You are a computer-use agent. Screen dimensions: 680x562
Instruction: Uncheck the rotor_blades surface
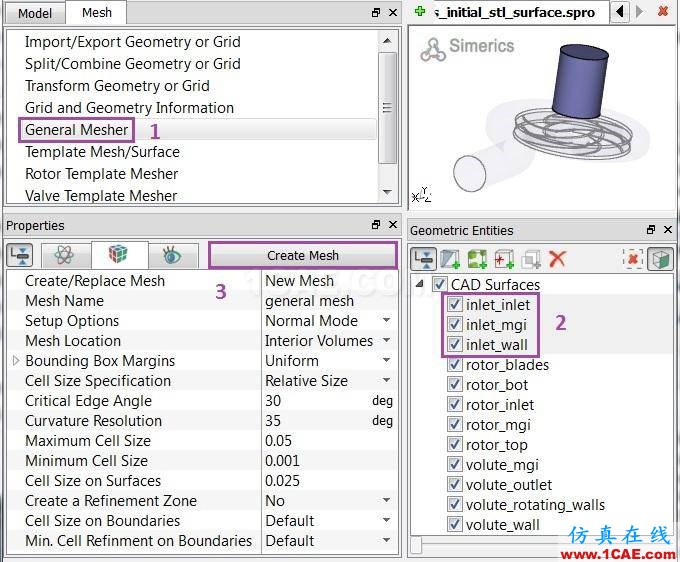(454, 364)
